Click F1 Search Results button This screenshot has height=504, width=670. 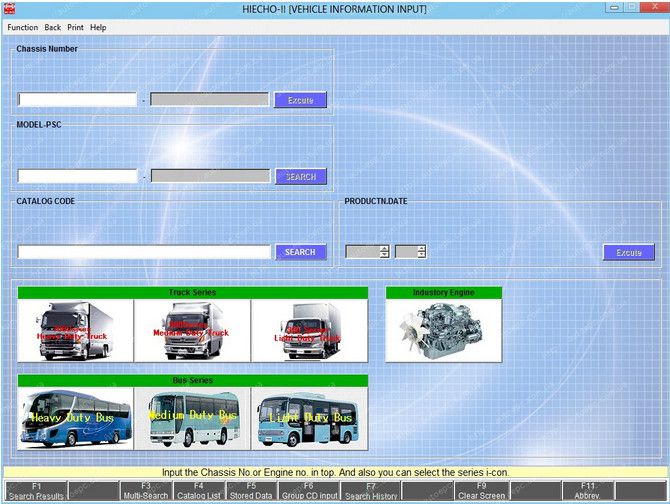click(36, 491)
